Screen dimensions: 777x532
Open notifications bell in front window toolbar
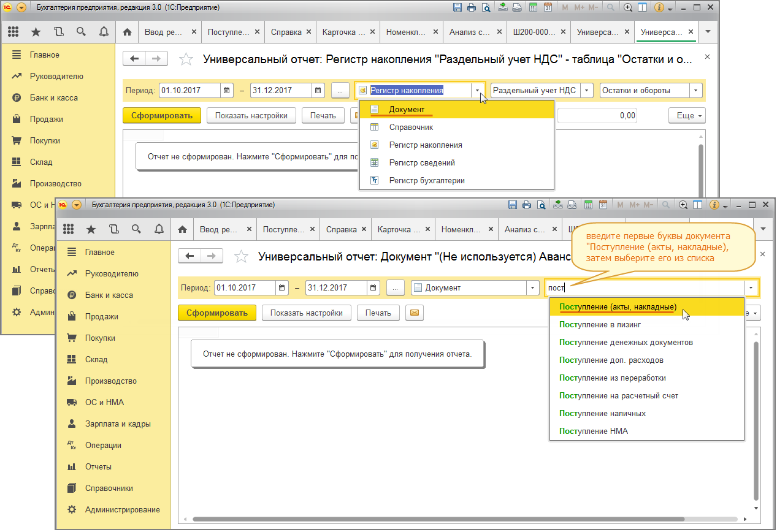[159, 229]
